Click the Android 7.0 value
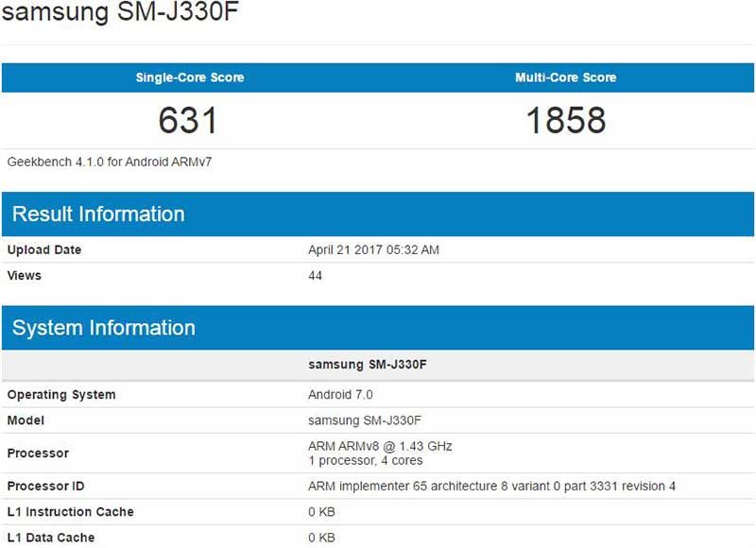The height and width of the screenshot is (548, 756). (x=341, y=395)
